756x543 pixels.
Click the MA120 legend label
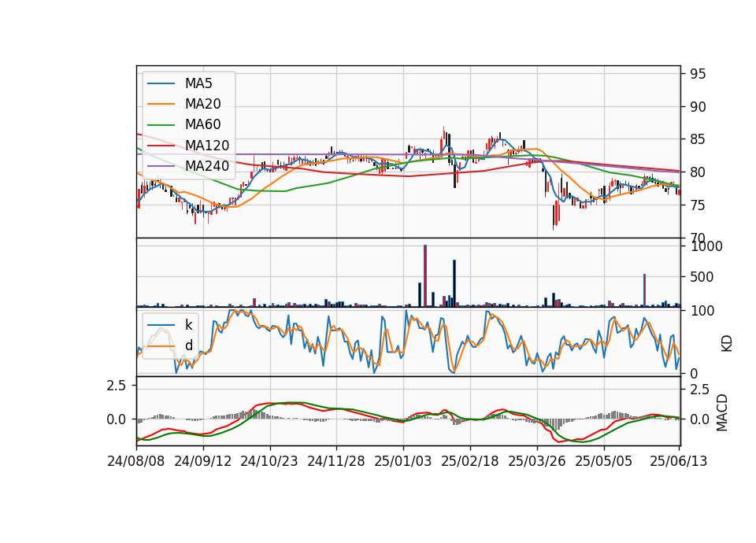coord(207,146)
